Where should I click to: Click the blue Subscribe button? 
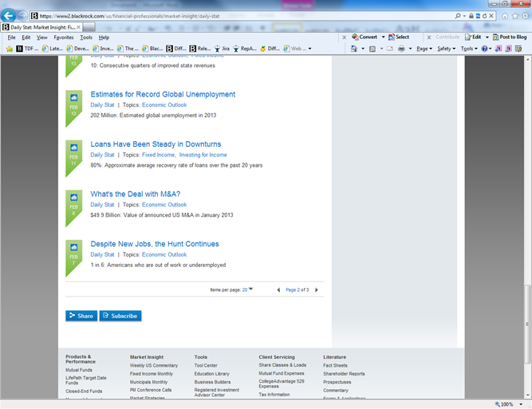click(120, 316)
